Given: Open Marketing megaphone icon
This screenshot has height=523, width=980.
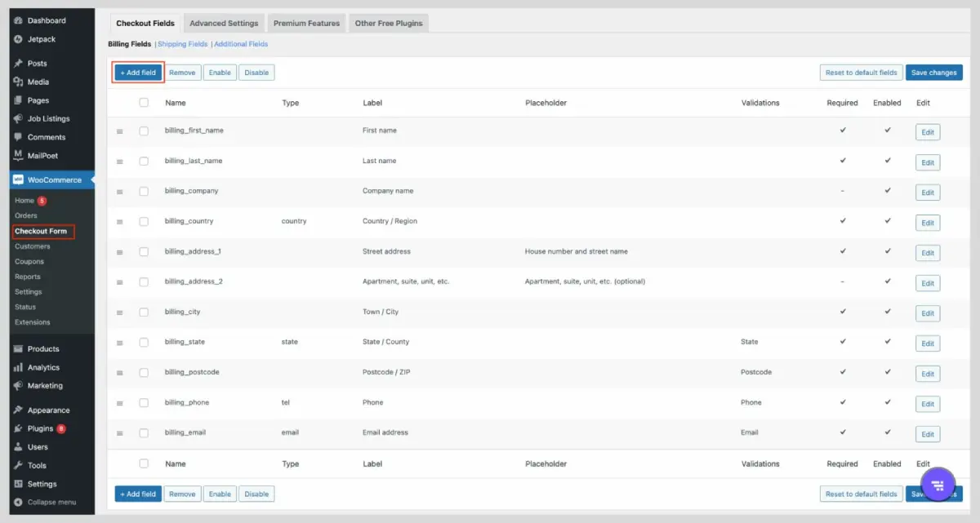Looking at the screenshot, I should 18,386.
